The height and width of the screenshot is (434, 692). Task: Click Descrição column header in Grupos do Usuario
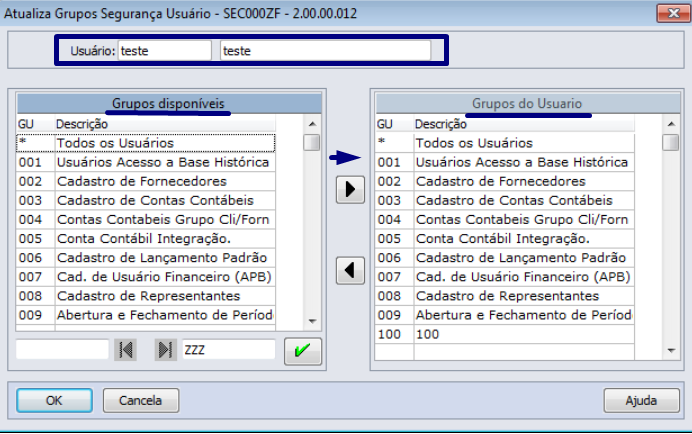pyautogui.click(x=524, y=124)
